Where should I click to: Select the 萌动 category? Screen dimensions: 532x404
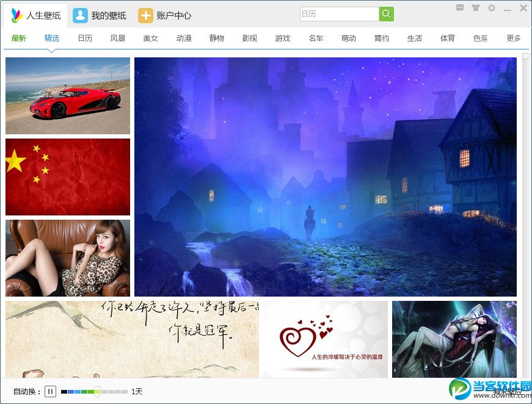pyautogui.click(x=349, y=38)
